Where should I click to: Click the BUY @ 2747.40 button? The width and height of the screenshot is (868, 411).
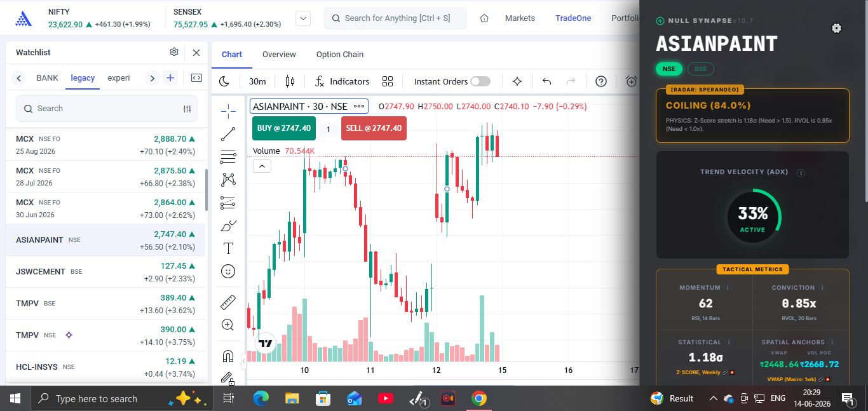click(284, 128)
